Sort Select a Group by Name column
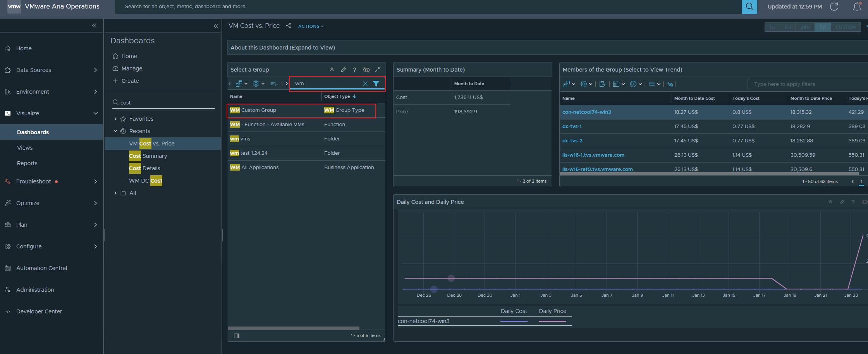 (236, 96)
